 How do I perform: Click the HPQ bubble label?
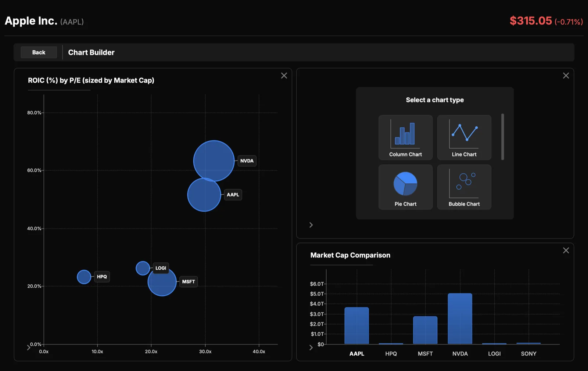coord(102,277)
